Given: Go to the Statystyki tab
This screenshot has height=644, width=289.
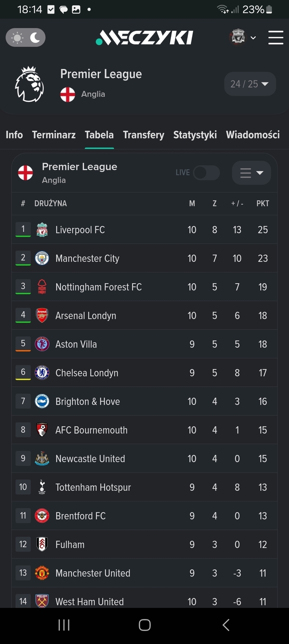Looking at the screenshot, I should coord(195,135).
